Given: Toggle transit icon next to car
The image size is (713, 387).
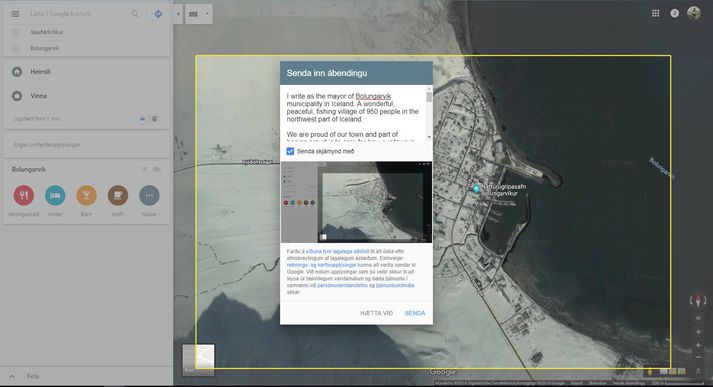Looking at the screenshot, I should (x=155, y=119).
